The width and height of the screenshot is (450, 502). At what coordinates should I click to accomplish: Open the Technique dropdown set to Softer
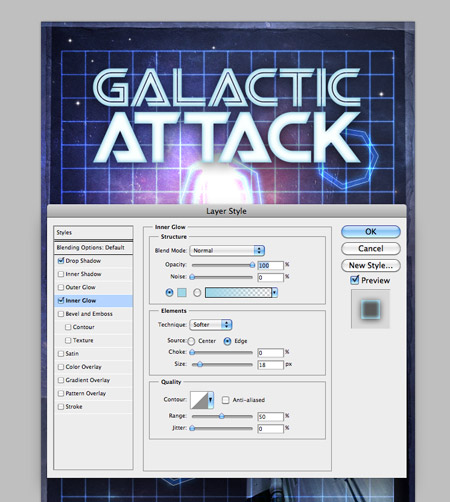click(x=211, y=325)
